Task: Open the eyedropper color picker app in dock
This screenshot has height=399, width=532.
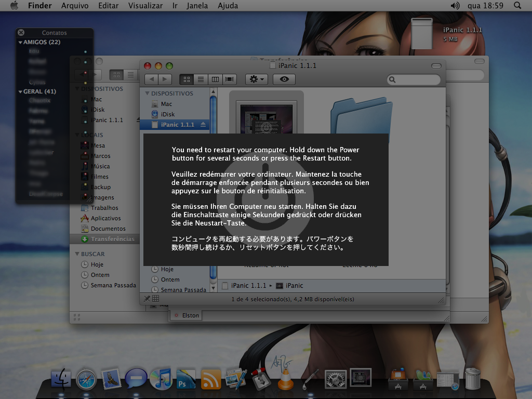Action: pos(310,379)
